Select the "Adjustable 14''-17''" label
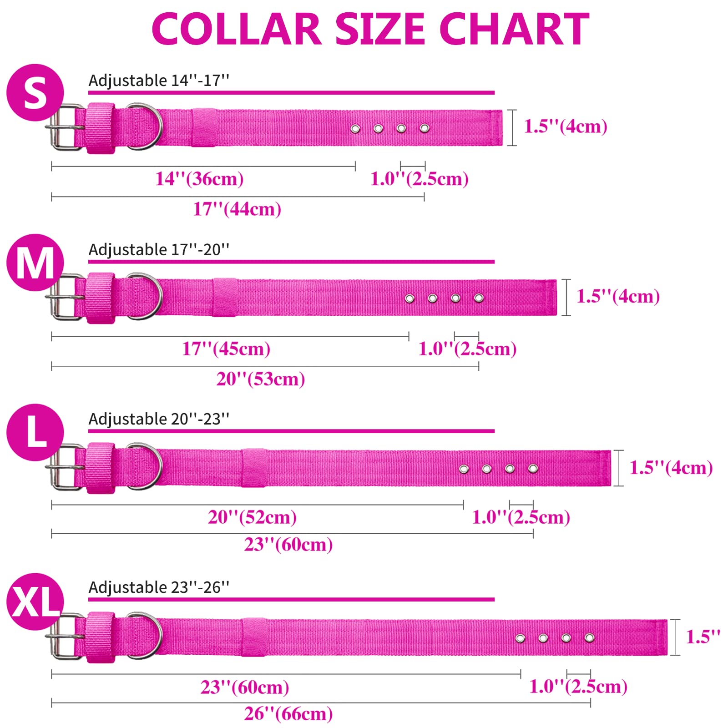The height and width of the screenshot is (728, 728). (x=159, y=81)
